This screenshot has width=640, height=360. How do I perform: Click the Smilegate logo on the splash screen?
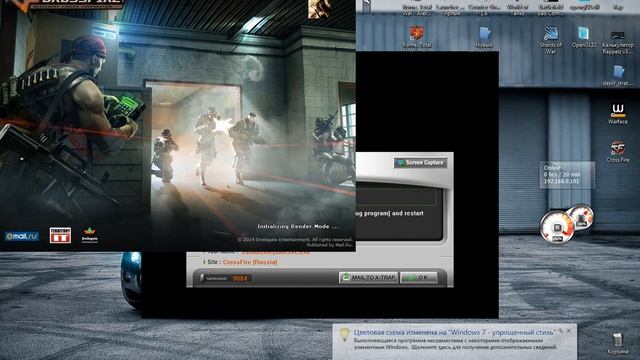89,235
